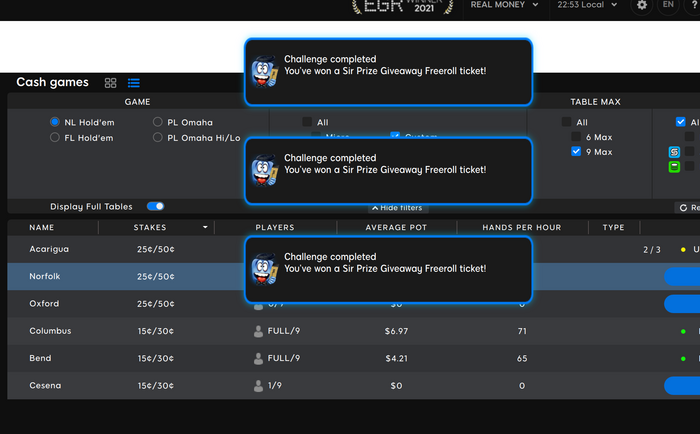Click mascot icon in middle challenge notification
The image size is (700, 434).
click(x=265, y=170)
